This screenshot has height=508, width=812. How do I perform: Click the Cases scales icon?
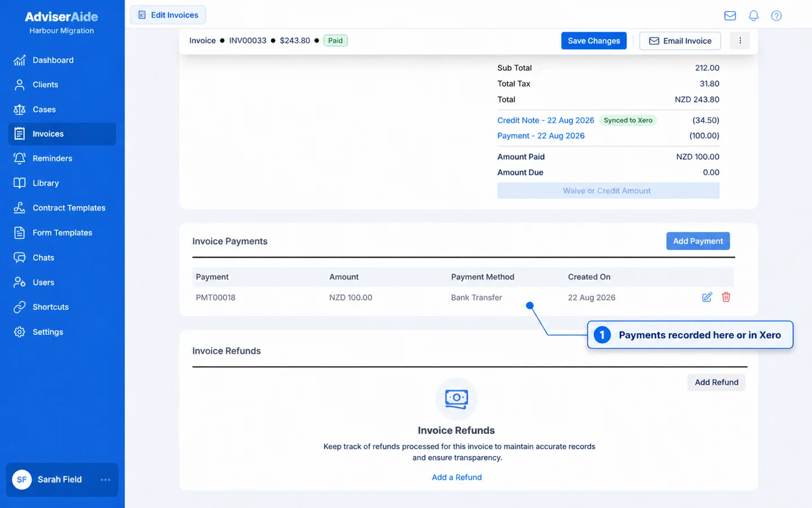point(19,110)
